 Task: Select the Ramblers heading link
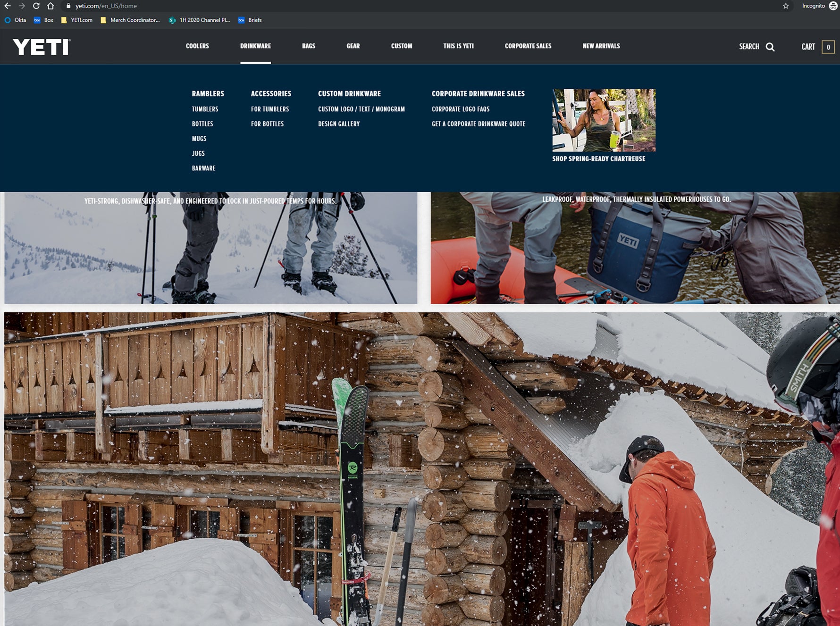click(208, 93)
